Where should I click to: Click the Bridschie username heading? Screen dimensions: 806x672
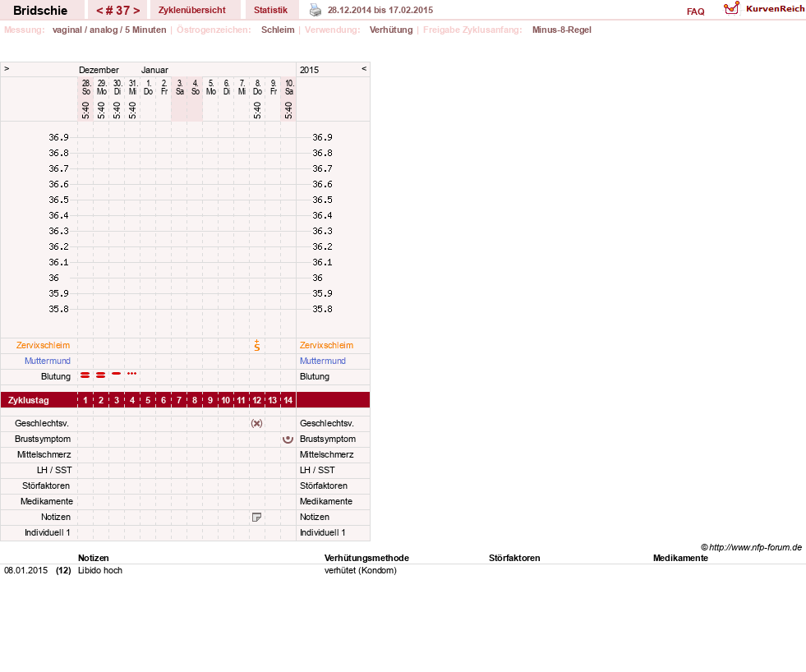pos(40,11)
